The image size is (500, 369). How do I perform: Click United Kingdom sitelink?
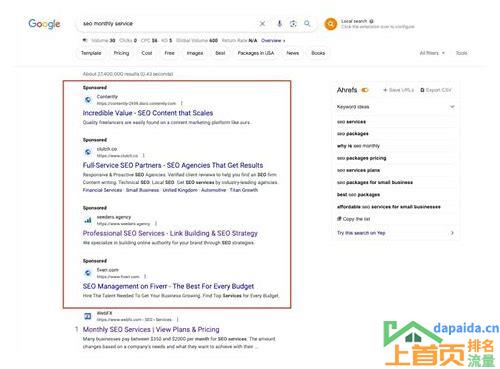(180, 190)
